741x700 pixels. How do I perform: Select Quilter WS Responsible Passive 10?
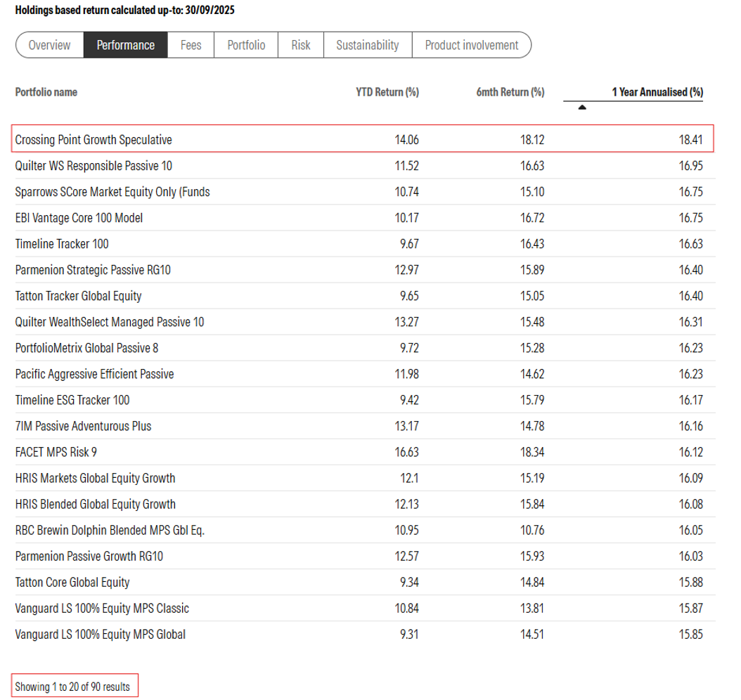[94, 166]
